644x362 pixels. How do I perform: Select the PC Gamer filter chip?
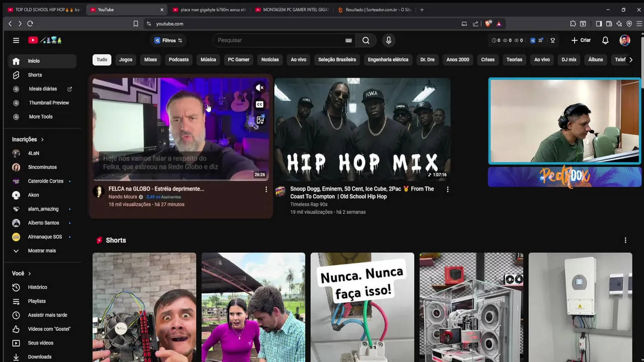(x=238, y=60)
